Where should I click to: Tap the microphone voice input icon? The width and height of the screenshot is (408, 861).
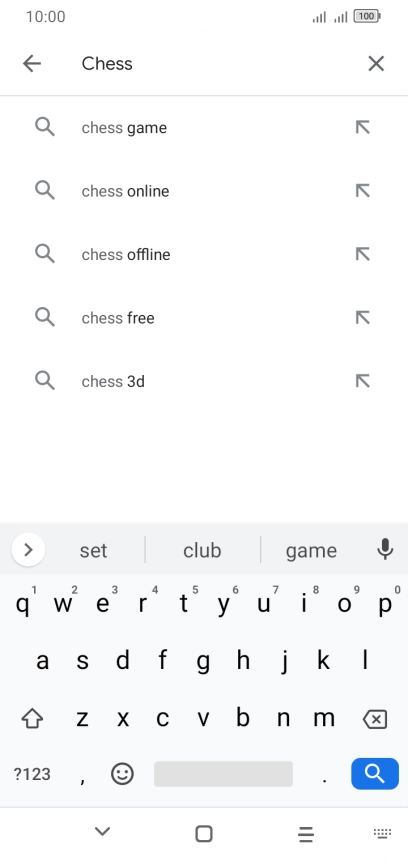[x=385, y=549]
